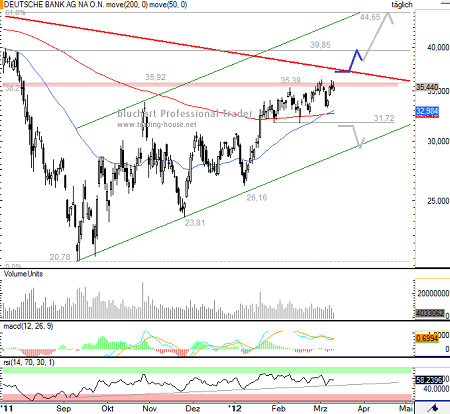
Task: Click the 40,000 price axis value
Action: point(438,48)
